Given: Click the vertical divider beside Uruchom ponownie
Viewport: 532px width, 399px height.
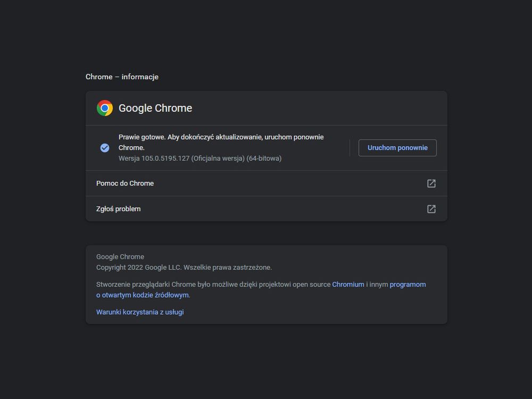Looking at the screenshot, I should pyautogui.click(x=350, y=148).
